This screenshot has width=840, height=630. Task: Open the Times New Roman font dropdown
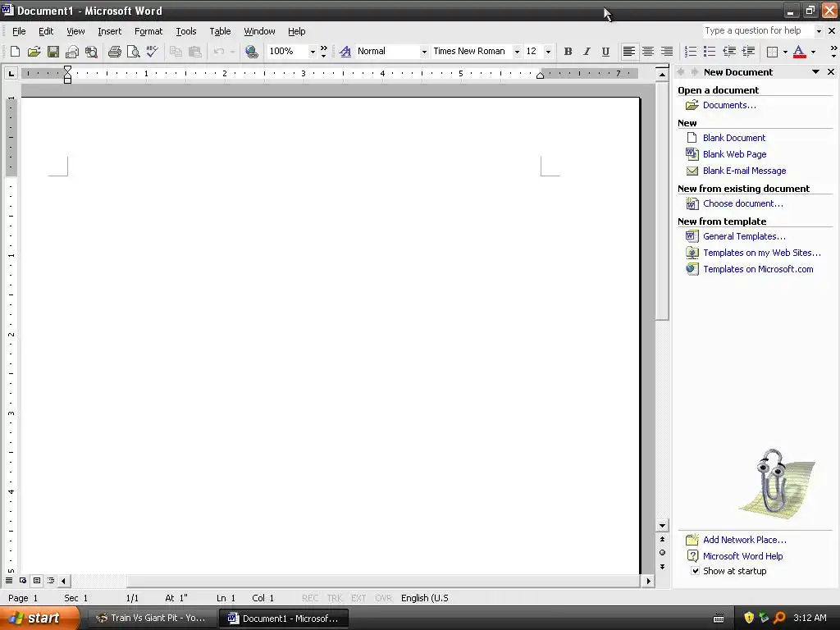(517, 52)
